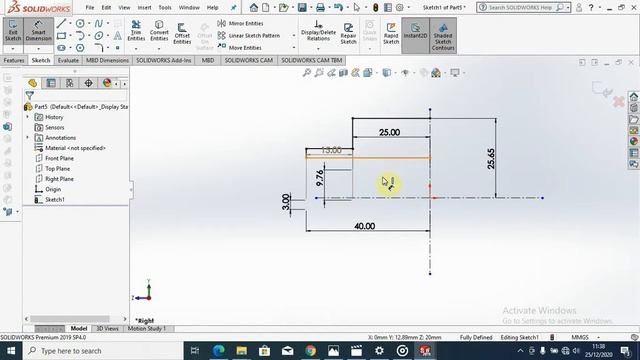Open the File menu
Screen dimensions: 640x360
[90, 7]
